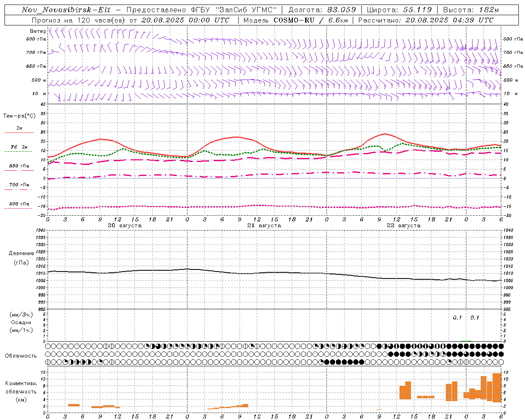This screenshot has width=525, height=420.
Task: Click 1040 on the left pressure axis
Action: point(41,231)
